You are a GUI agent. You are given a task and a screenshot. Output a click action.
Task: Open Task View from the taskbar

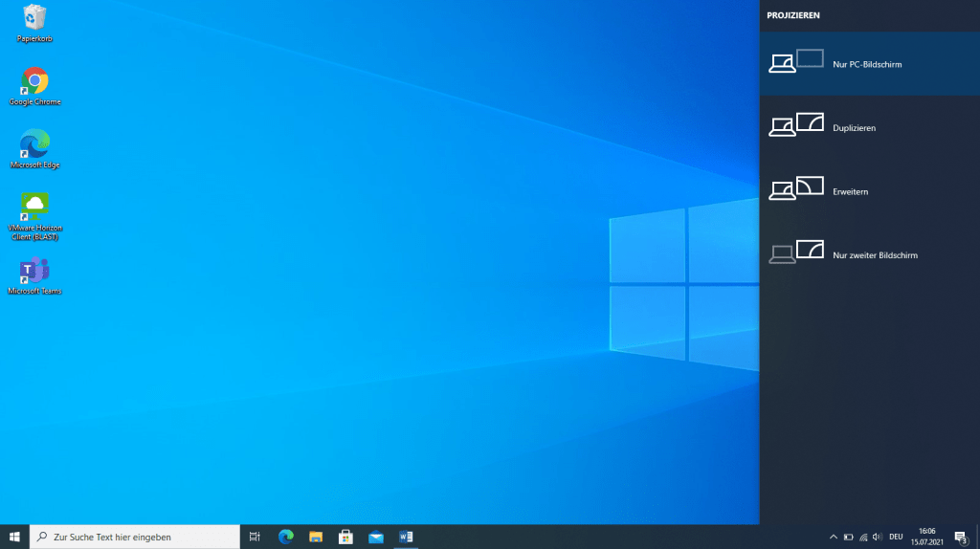255,537
